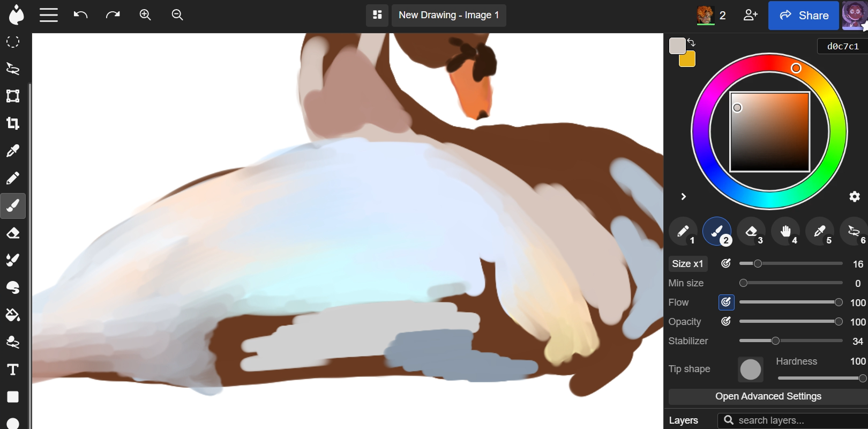This screenshot has height=429, width=868.
Task: Select the Transform tool
Action: (13, 96)
